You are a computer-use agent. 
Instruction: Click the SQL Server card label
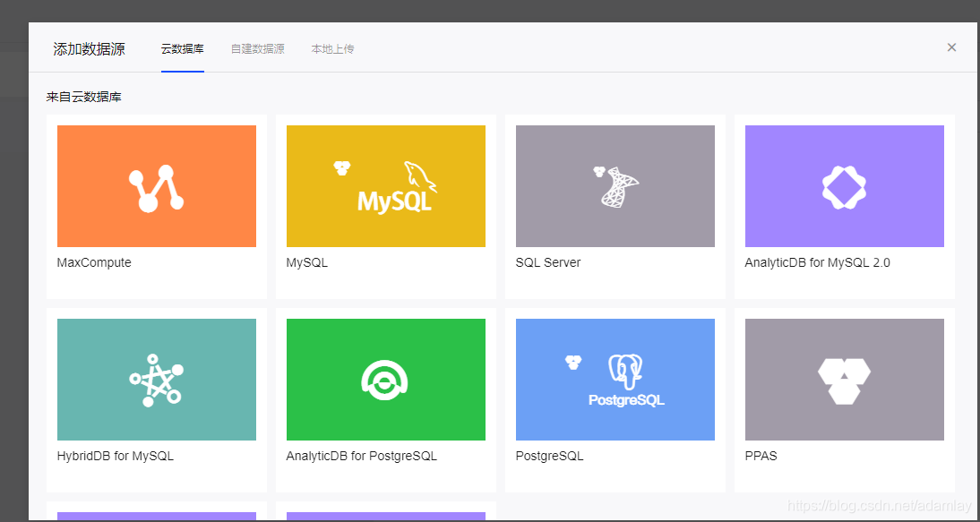coord(548,263)
